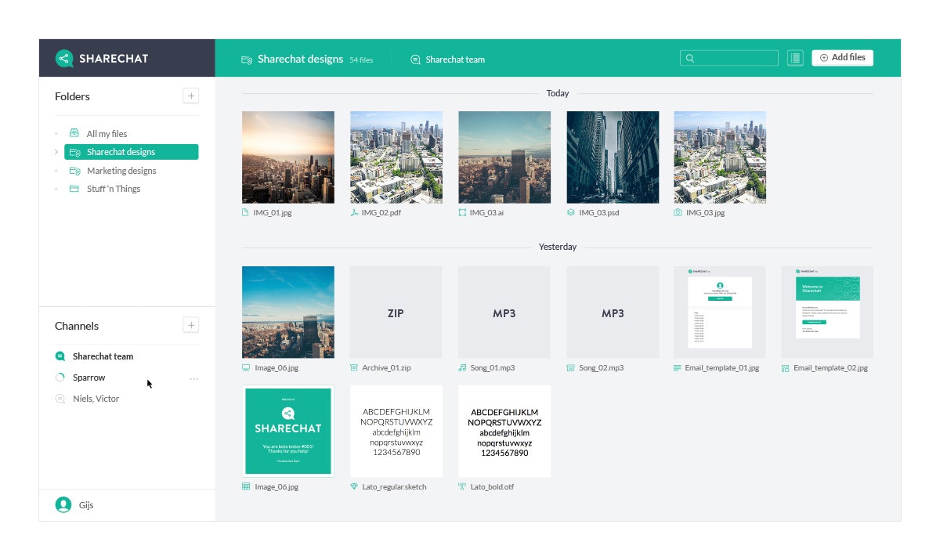Open the IMG_02.pdf thumbnail
Viewport: 940px width, 560px height.
tap(396, 157)
